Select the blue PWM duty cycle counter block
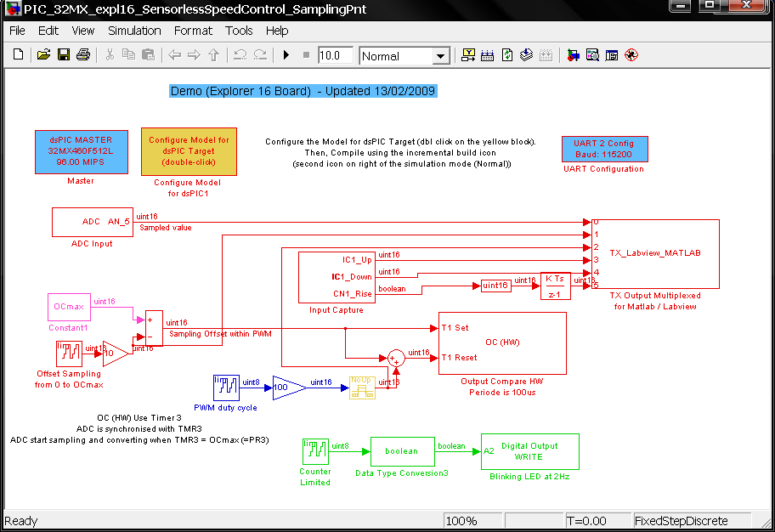This screenshot has height=532, width=775. point(226,388)
